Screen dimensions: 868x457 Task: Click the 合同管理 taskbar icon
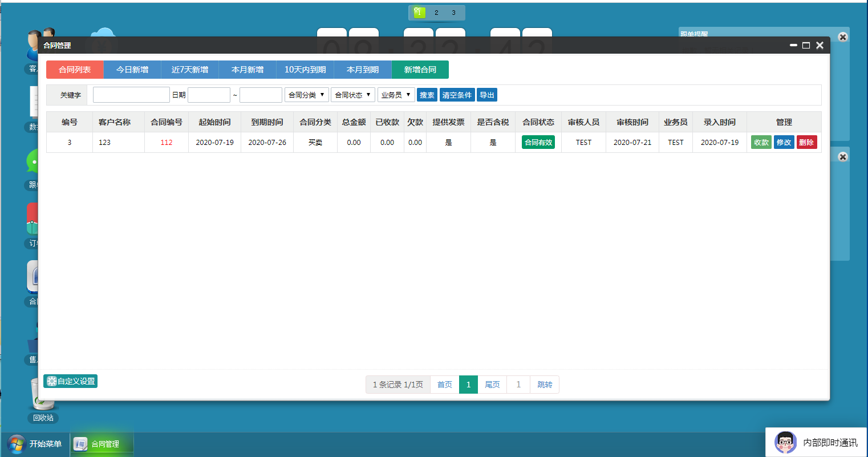pyautogui.click(x=81, y=444)
